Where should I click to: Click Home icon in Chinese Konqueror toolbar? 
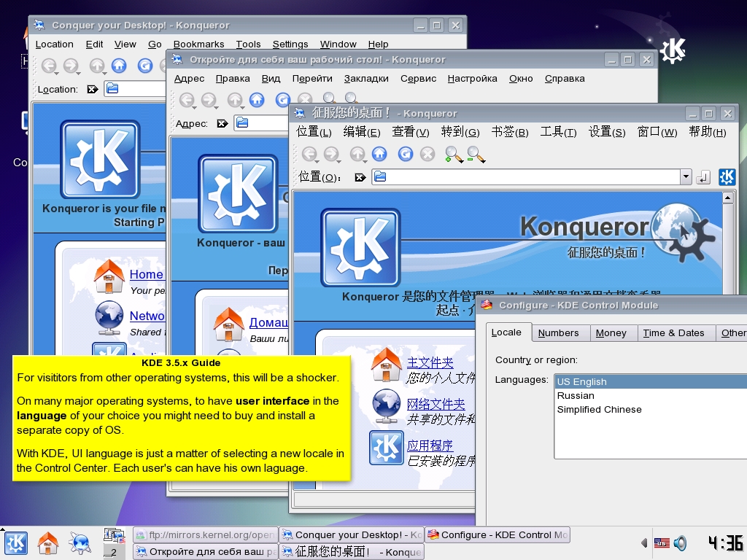tap(379, 154)
